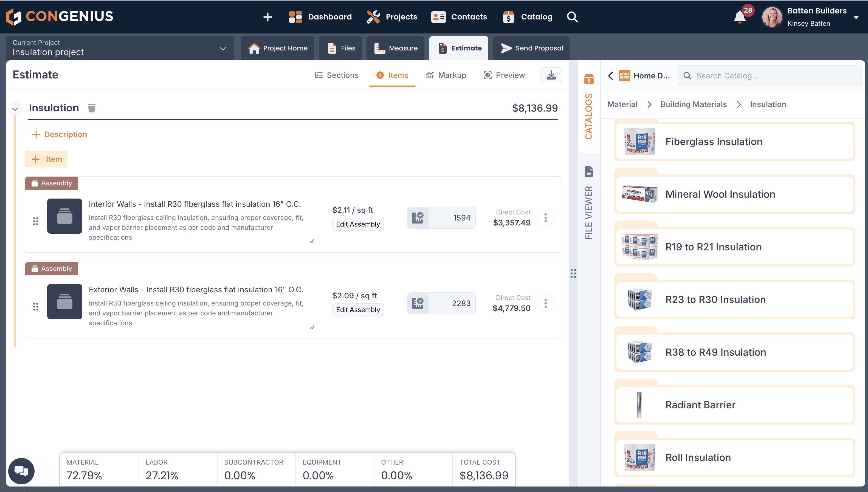Click the Edit Assembly button for Exterior Walls

point(357,309)
